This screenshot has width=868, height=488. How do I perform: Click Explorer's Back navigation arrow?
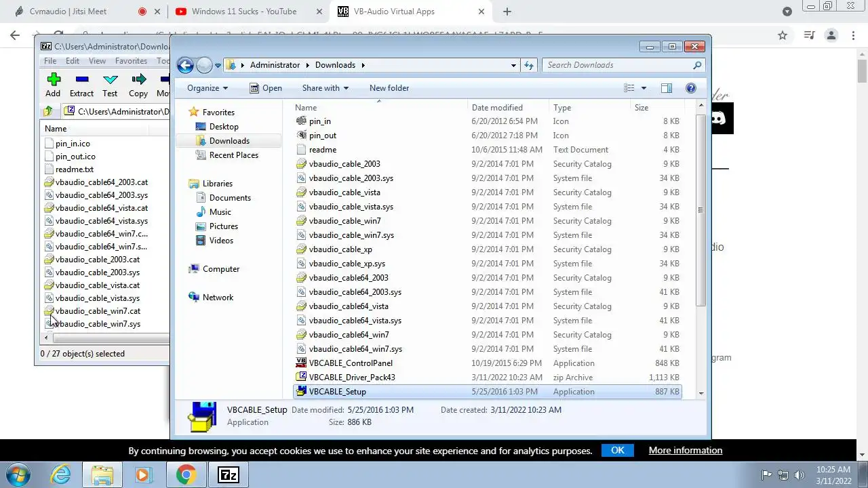185,65
